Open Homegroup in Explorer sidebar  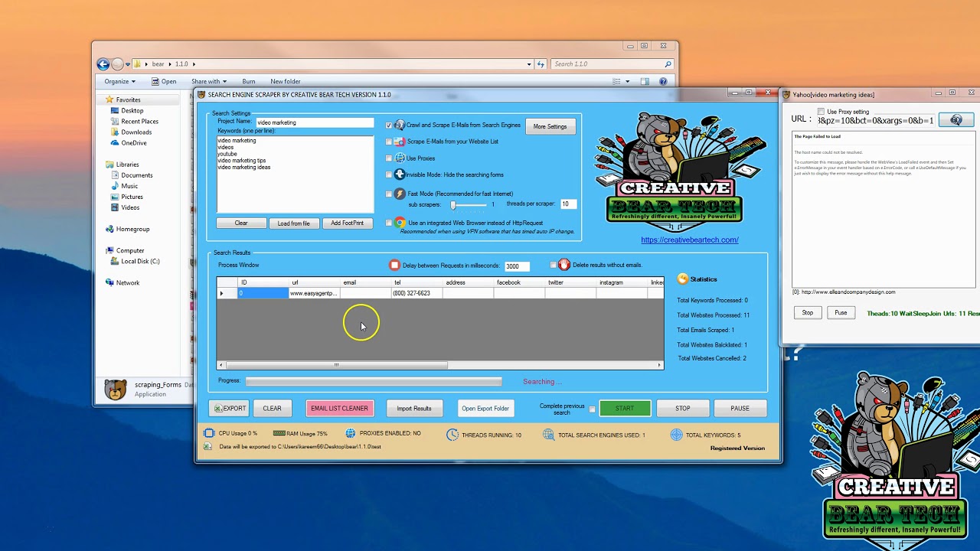tap(132, 229)
